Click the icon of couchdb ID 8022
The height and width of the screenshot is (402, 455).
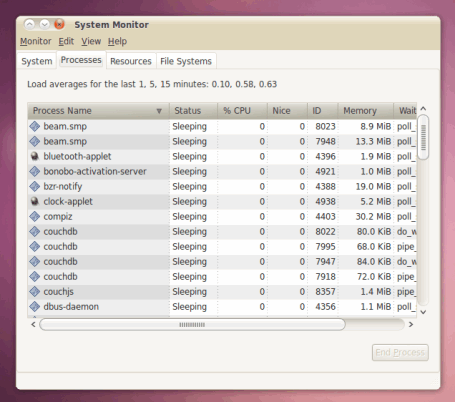pos(35,231)
